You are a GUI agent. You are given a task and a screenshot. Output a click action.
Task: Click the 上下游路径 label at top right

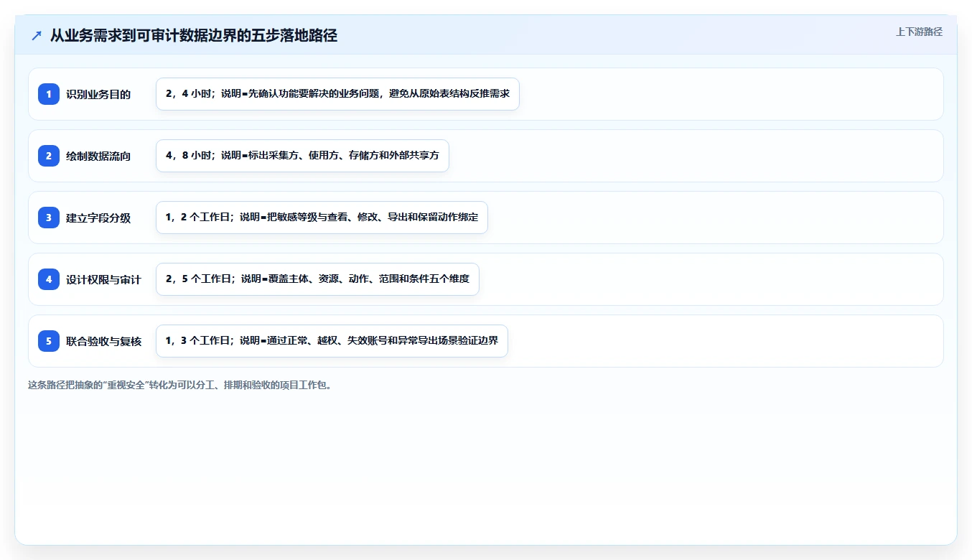click(919, 32)
